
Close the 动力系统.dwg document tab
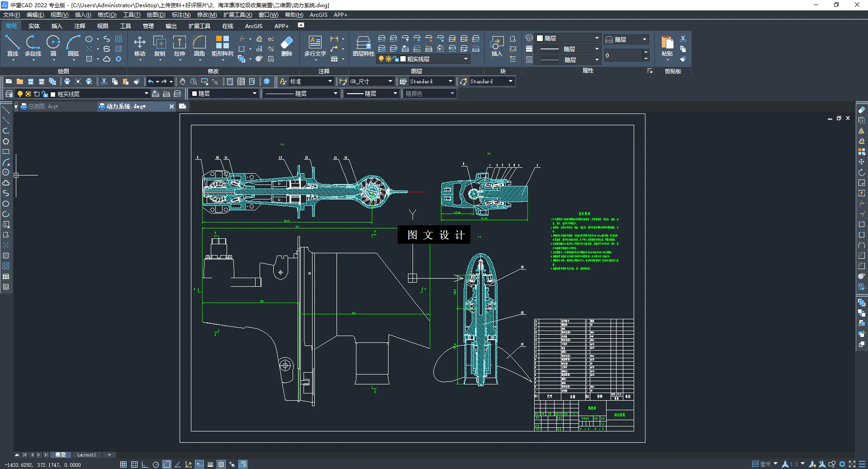pyautogui.click(x=171, y=106)
